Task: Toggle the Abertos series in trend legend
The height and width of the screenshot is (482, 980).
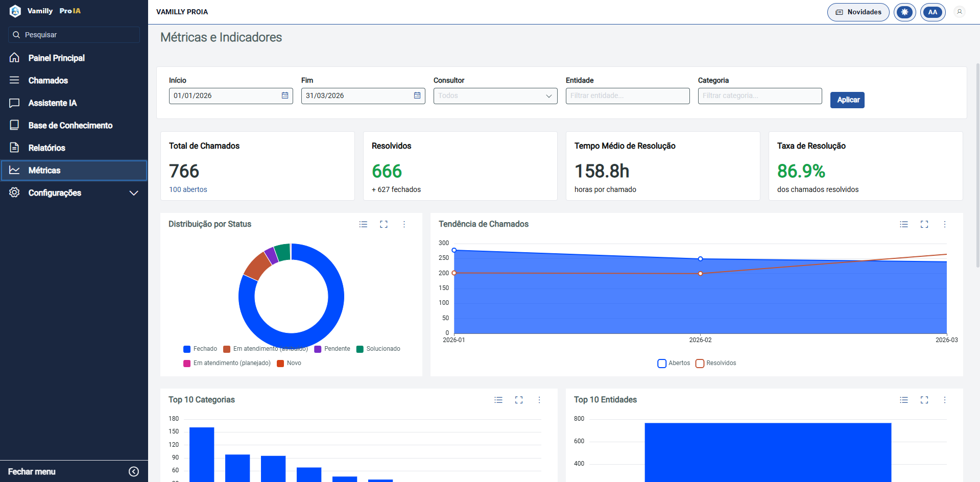Action: (674, 363)
